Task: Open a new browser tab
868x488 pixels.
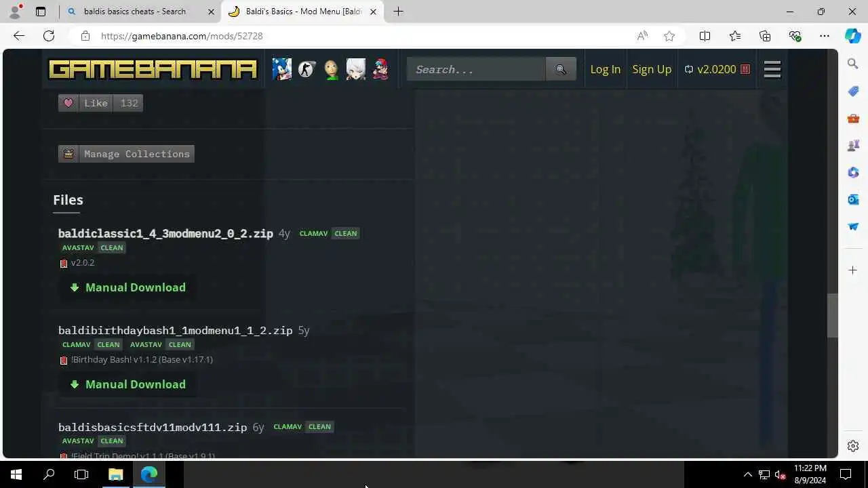Action: tap(398, 12)
